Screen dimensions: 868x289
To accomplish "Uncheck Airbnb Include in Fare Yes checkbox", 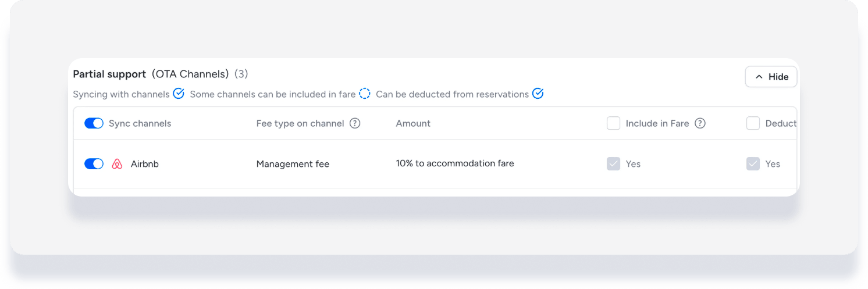I will (613, 164).
